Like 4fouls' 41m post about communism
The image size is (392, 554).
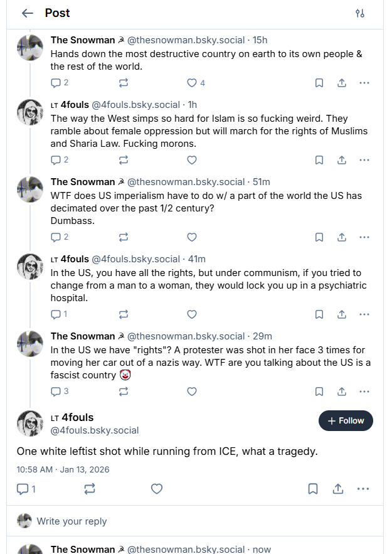pyautogui.click(x=192, y=314)
